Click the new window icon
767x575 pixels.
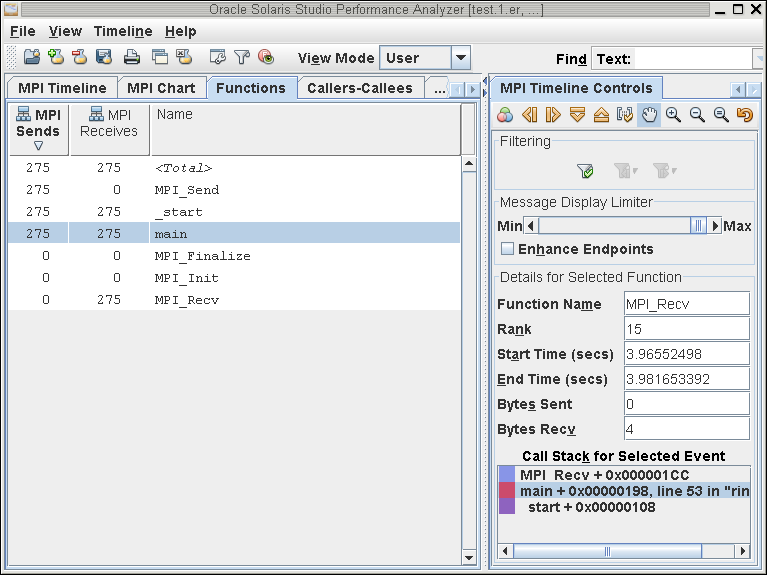[159, 57]
